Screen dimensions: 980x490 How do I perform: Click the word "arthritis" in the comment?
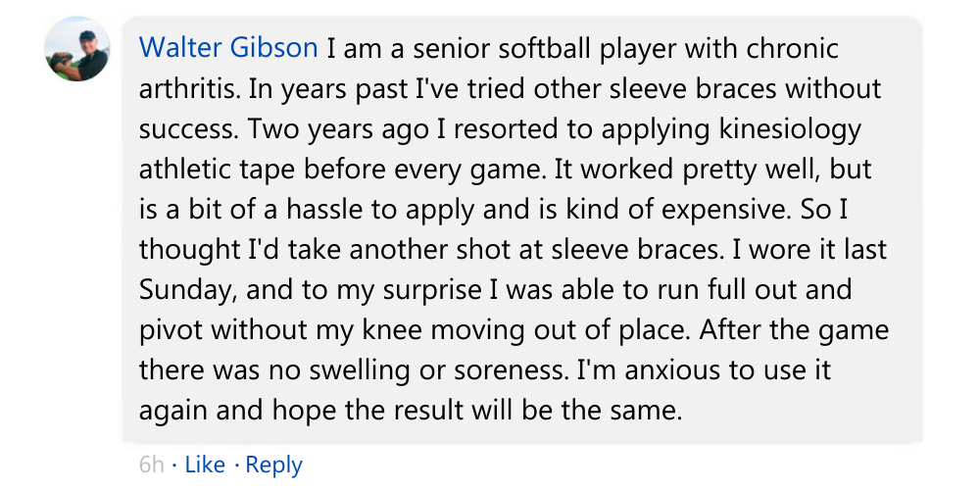[x=188, y=88]
